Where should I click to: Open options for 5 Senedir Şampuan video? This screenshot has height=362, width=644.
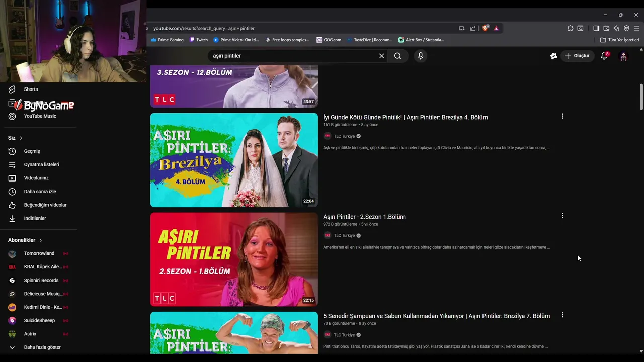(x=562, y=315)
